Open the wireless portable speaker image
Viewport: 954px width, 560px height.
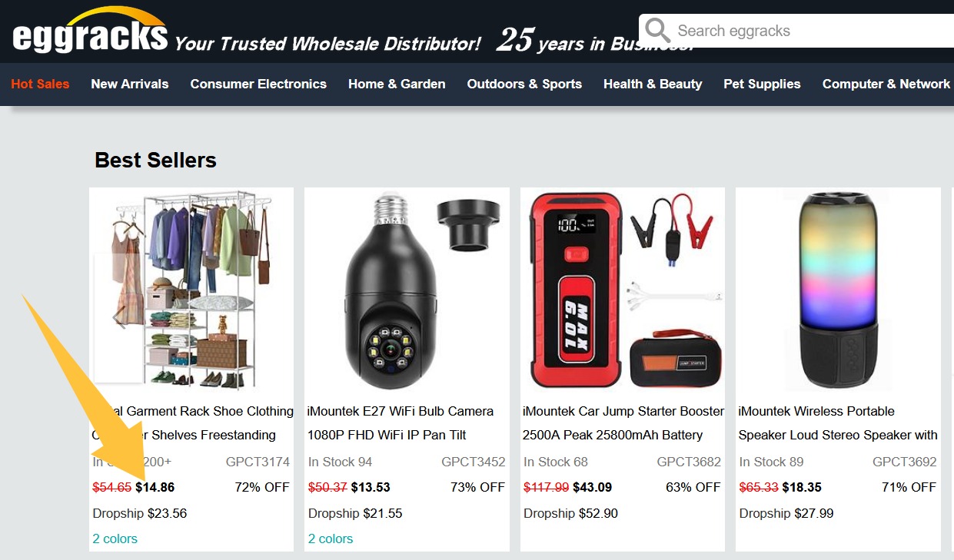[x=838, y=290]
